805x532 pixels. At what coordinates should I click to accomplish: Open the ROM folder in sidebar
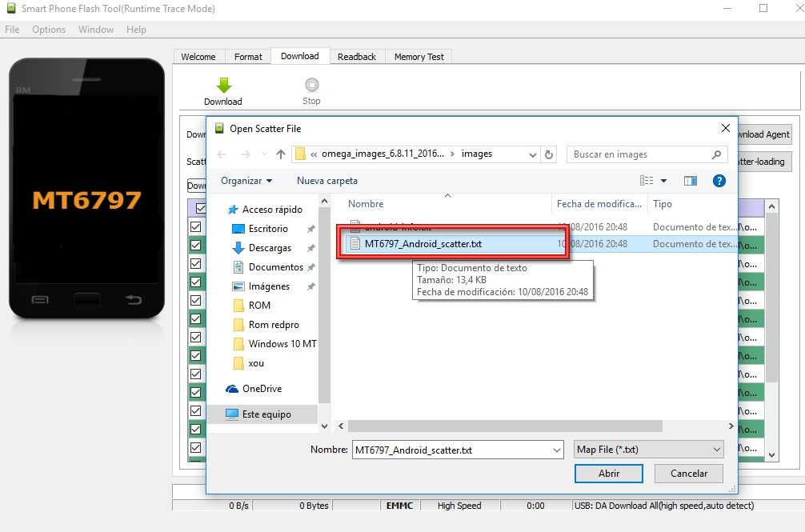[259, 306]
